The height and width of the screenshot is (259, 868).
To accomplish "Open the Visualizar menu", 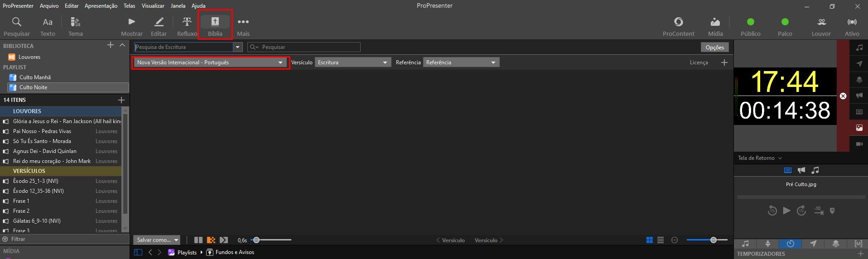I will coord(153,6).
